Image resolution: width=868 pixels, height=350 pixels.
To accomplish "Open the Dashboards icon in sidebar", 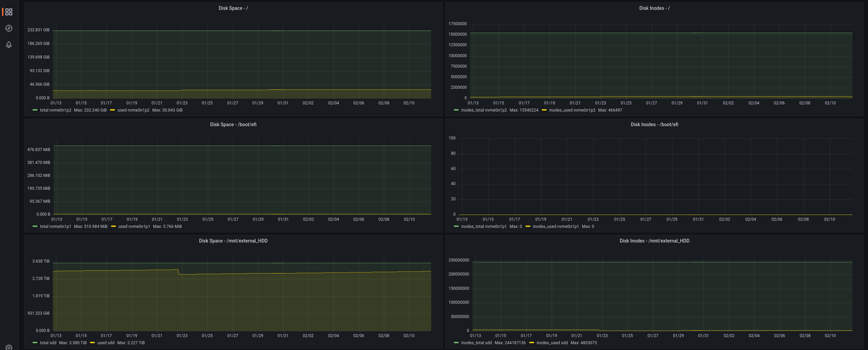I will (x=9, y=12).
